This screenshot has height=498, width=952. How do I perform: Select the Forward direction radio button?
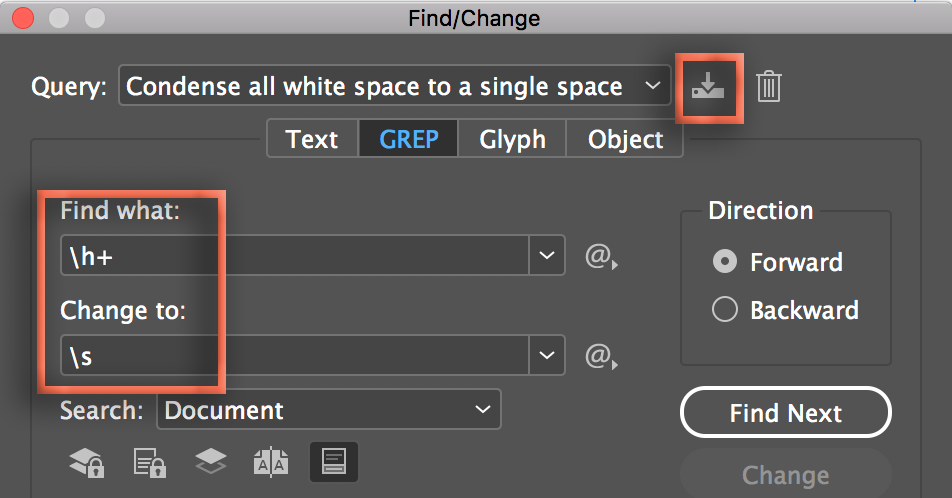pyautogui.click(x=725, y=262)
